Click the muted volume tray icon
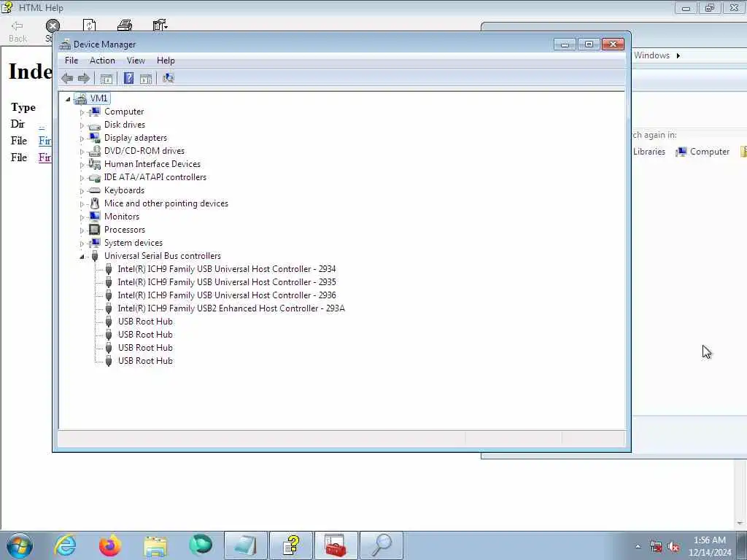Image resolution: width=747 pixels, height=560 pixels. coord(673,547)
